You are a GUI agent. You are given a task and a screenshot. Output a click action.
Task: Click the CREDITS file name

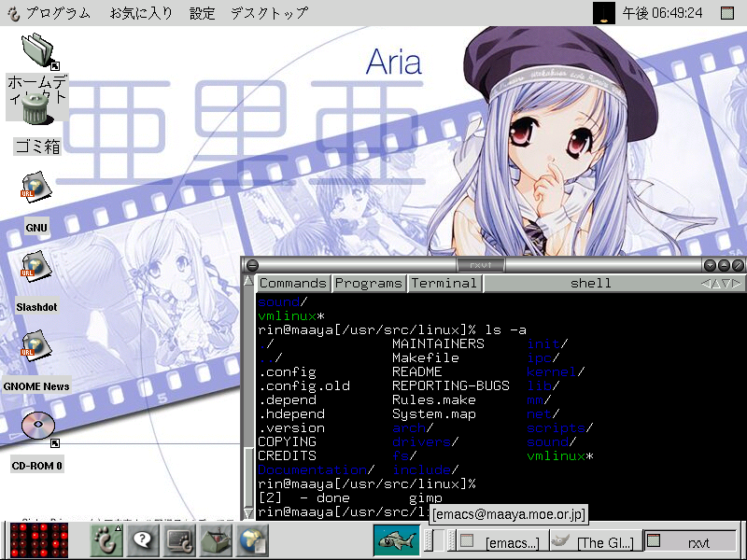click(287, 456)
